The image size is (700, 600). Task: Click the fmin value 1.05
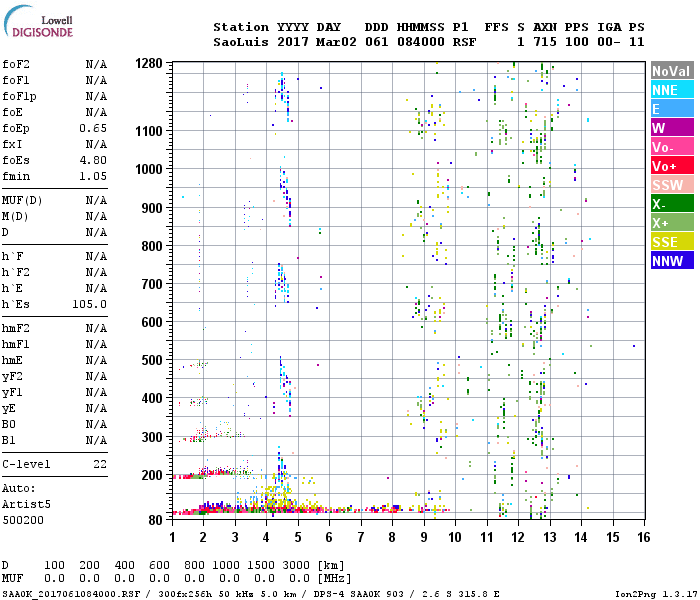click(x=93, y=176)
